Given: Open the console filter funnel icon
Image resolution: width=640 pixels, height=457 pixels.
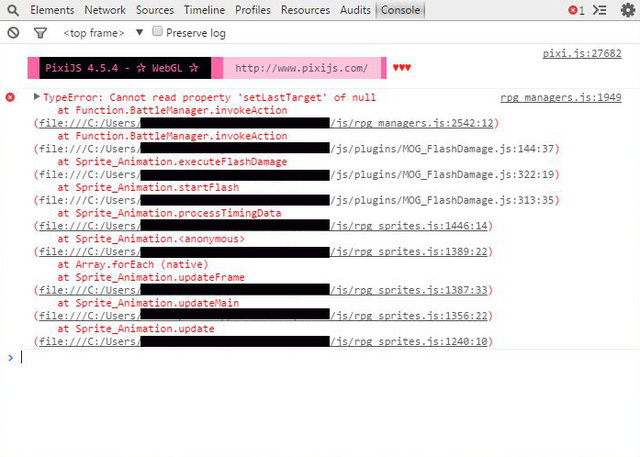Looking at the screenshot, I should (x=40, y=33).
